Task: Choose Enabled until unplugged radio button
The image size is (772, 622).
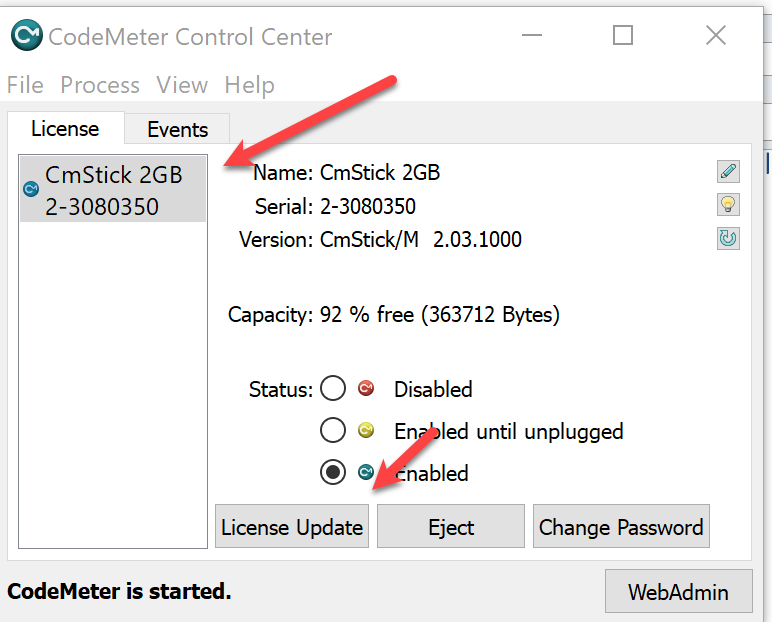Action: 333,431
